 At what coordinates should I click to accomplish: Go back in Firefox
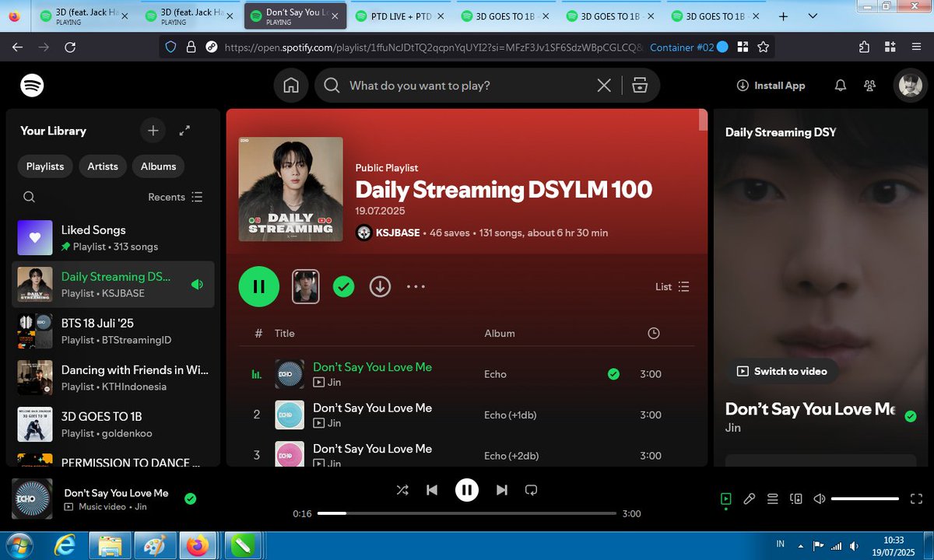[x=18, y=47]
